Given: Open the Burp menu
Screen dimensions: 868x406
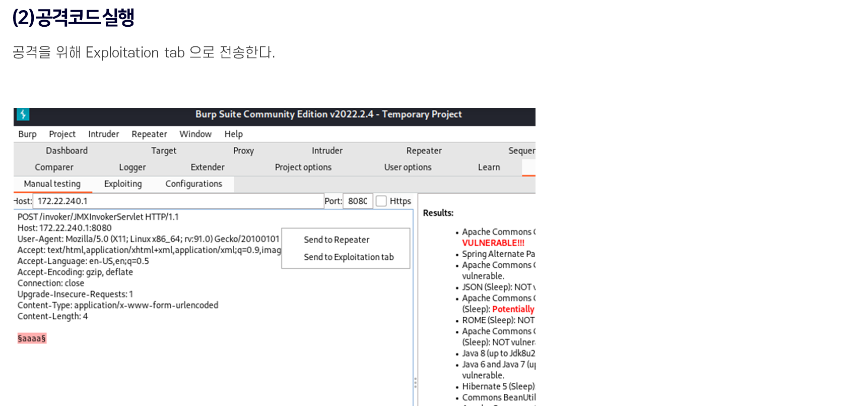Looking at the screenshot, I should [x=27, y=134].
